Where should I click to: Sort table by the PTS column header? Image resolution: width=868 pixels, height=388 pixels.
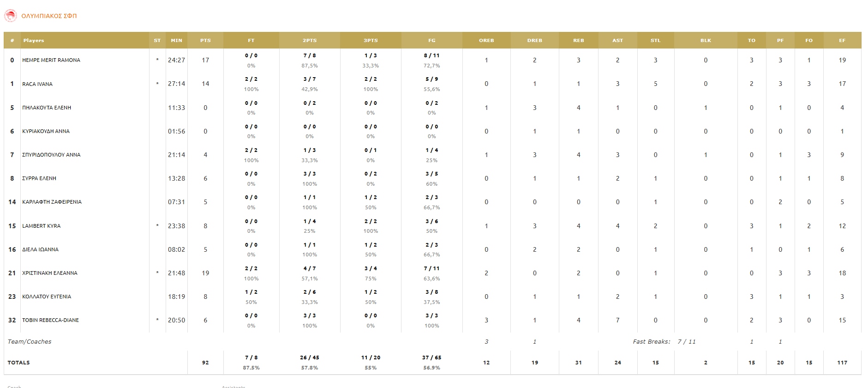[x=205, y=41]
